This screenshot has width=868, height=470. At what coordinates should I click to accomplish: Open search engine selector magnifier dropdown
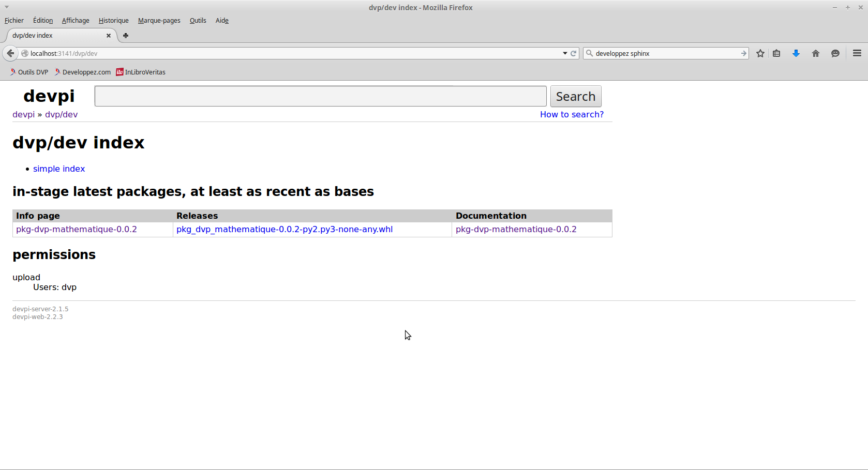pyautogui.click(x=589, y=53)
